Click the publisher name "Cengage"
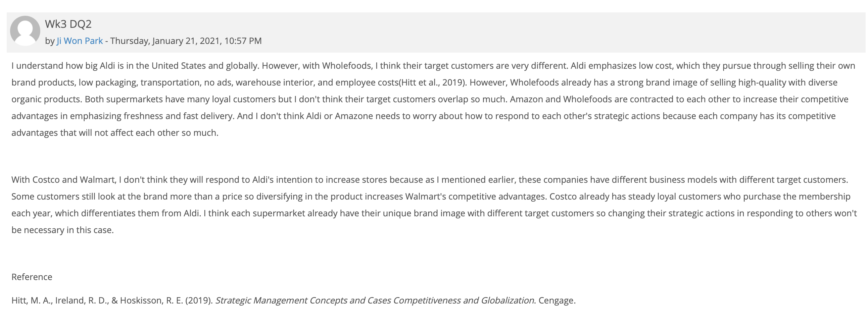The image size is (868, 330). (556, 301)
